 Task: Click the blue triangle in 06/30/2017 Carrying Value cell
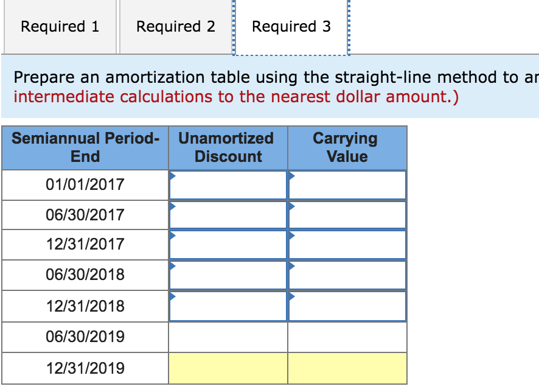[x=291, y=207]
